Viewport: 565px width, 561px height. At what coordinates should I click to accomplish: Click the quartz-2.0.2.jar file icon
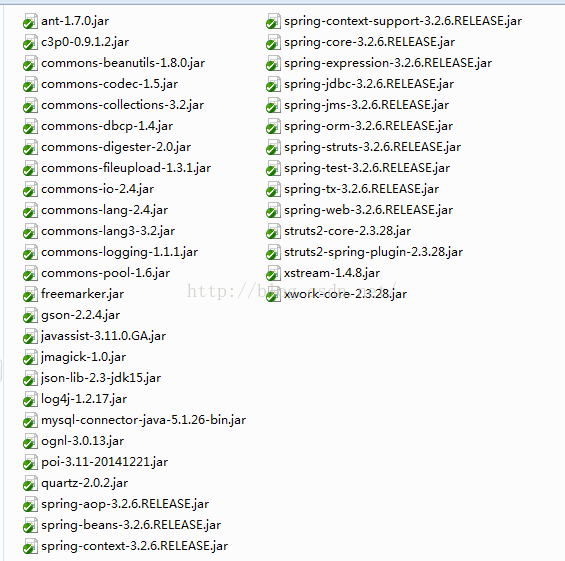[30, 483]
